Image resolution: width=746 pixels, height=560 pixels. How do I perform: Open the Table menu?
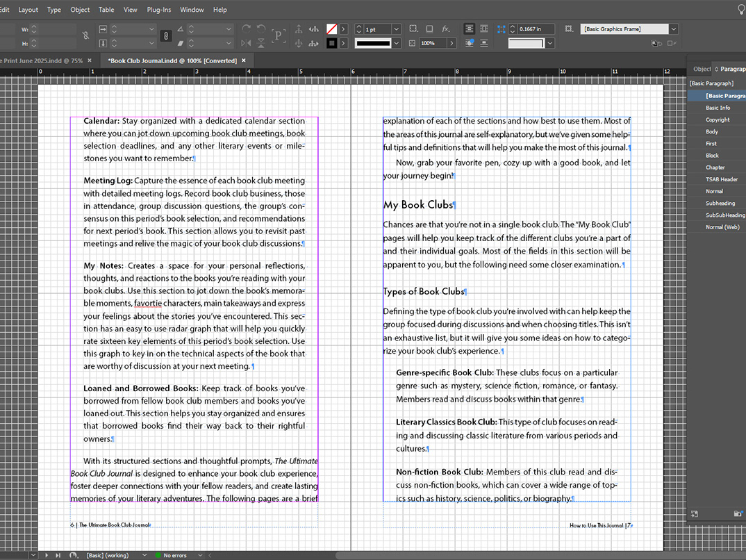click(106, 10)
